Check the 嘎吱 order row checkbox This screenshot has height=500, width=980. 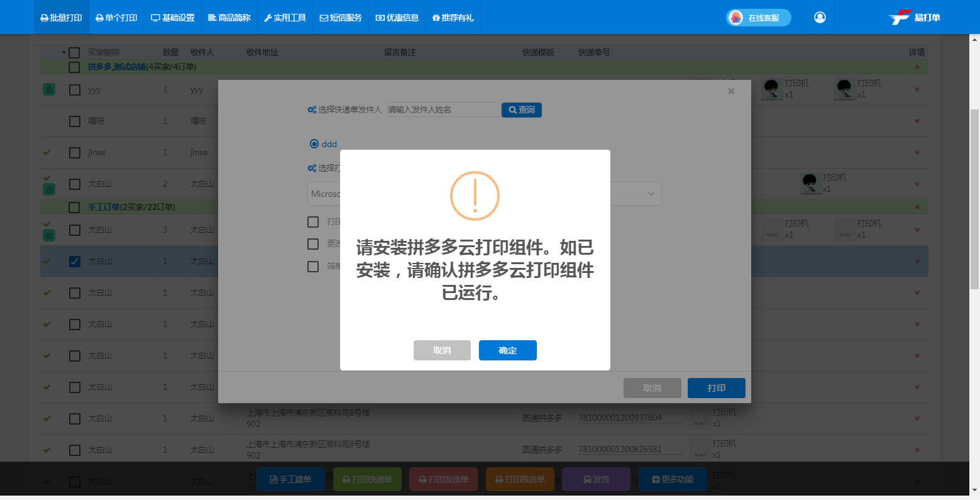coord(75,121)
